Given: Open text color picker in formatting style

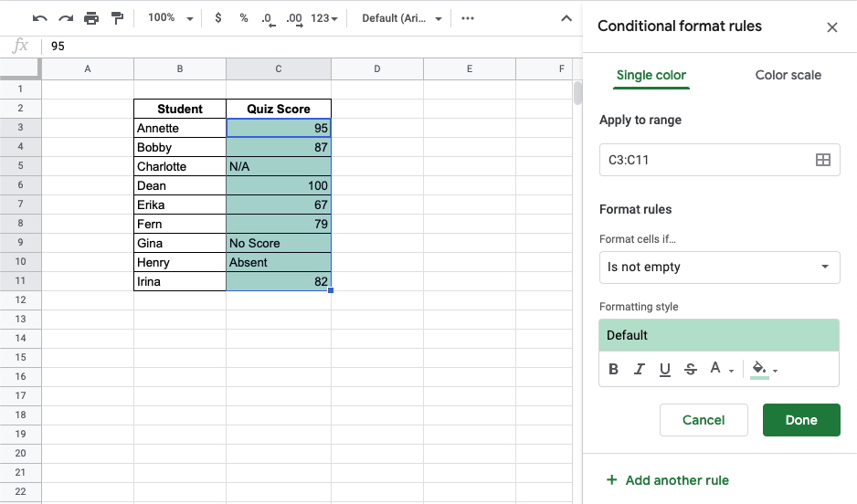Looking at the screenshot, I should (x=722, y=369).
